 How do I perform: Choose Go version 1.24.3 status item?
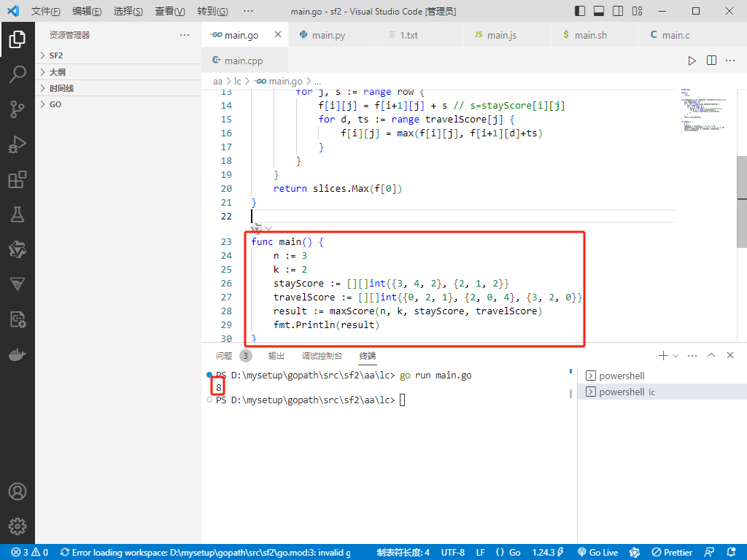(x=548, y=553)
